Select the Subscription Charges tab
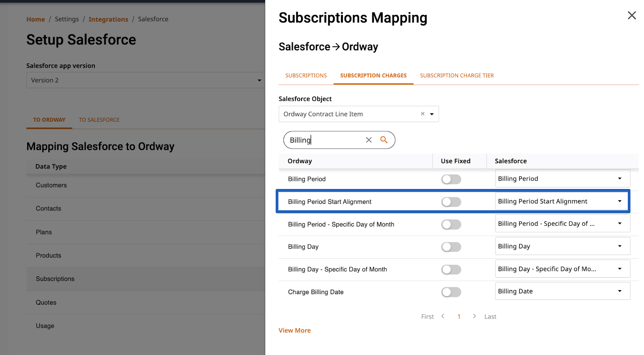This screenshot has height=355, width=644. click(x=373, y=75)
